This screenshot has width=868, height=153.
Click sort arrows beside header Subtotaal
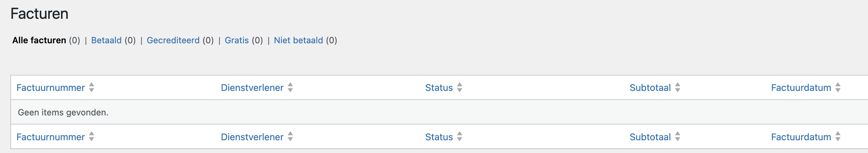pyautogui.click(x=678, y=88)
